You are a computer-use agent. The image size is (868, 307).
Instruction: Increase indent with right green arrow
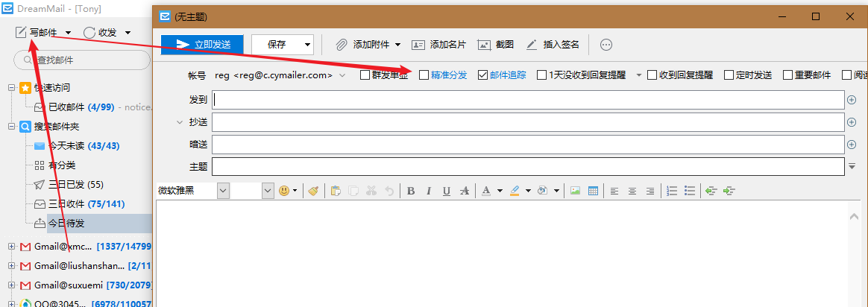[x=729, y=191]
